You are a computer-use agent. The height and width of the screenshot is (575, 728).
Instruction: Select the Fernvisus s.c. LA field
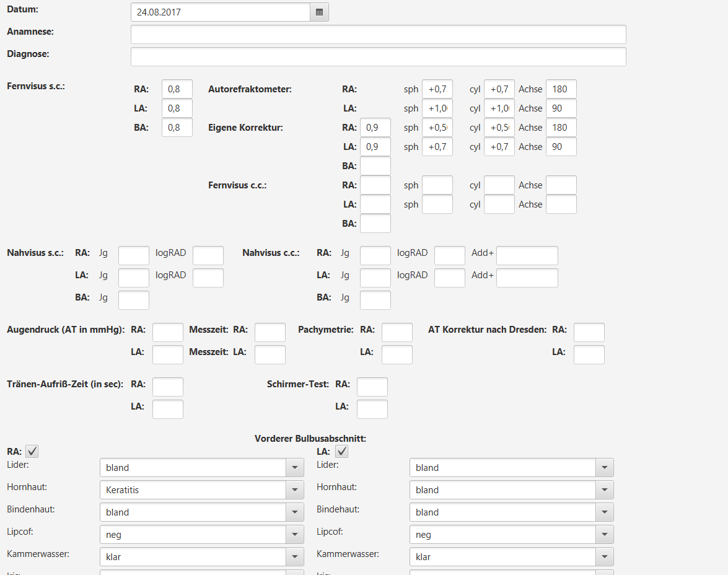pos(177,108)
